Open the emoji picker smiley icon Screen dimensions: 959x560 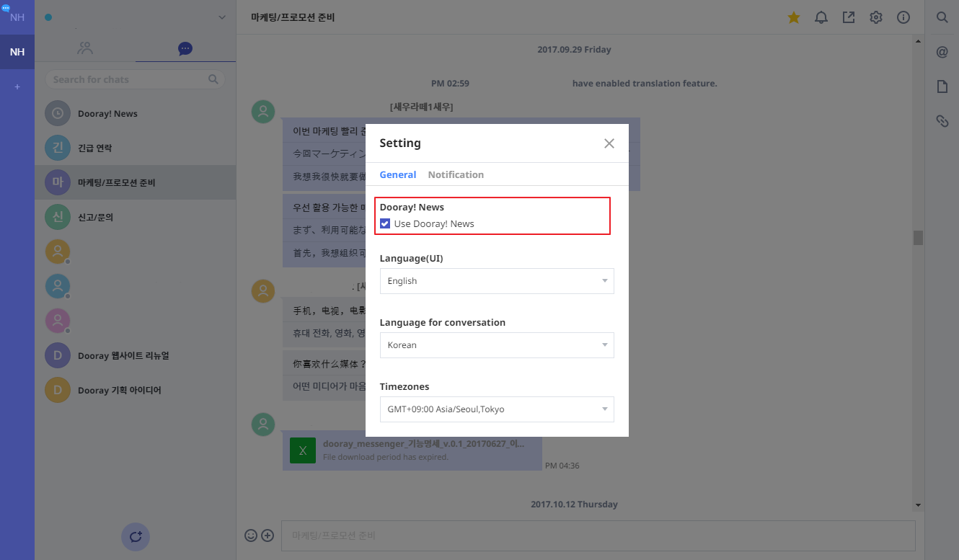251,535
